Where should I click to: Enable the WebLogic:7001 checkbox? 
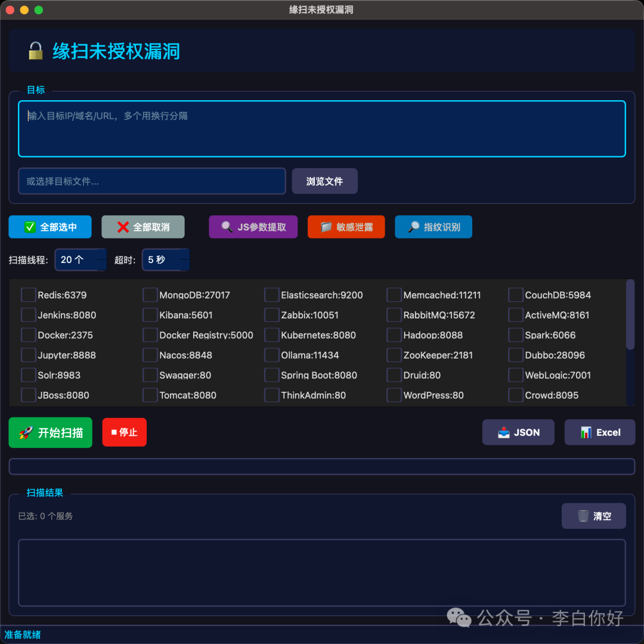point(515,375)
